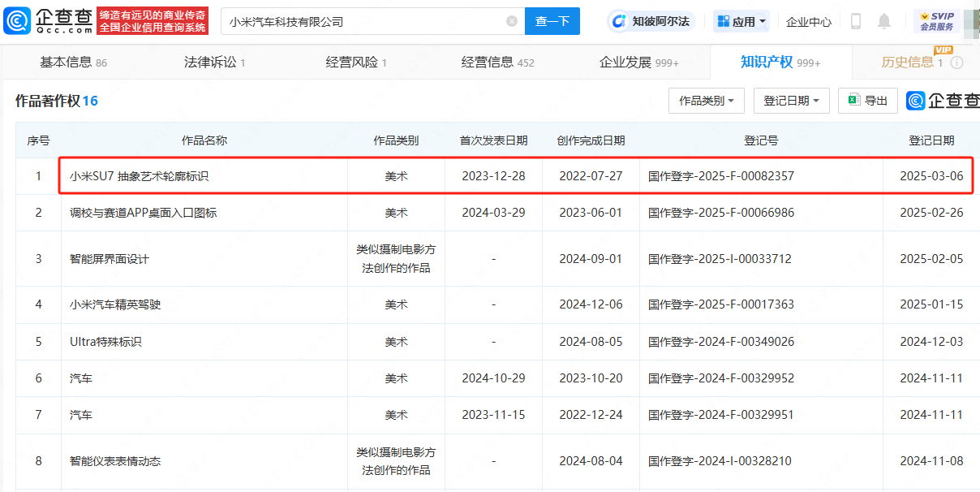The height and width of the screenshot is (492, 980).
Task: Open the Qcc.com logo homepage
Action: [48, 20]
